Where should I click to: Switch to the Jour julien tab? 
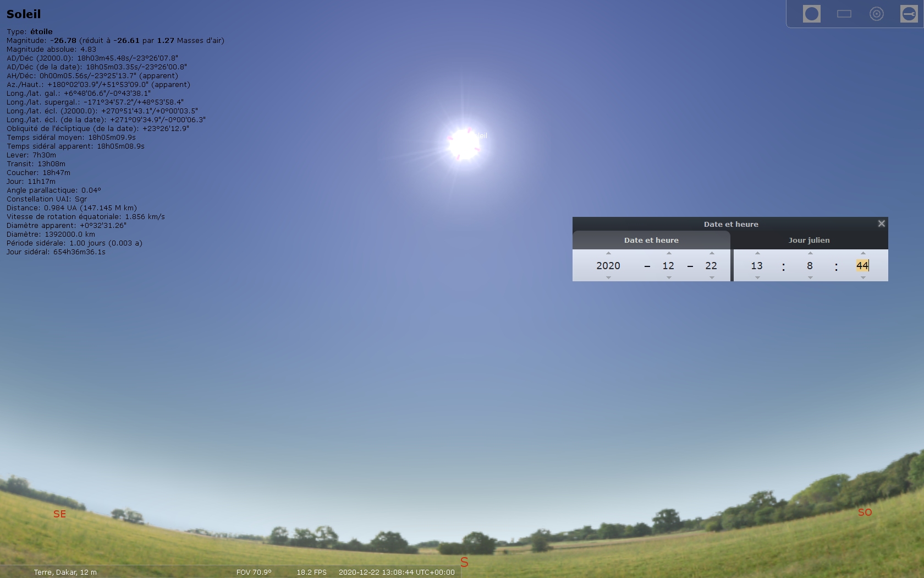click(x=809, y=240)
